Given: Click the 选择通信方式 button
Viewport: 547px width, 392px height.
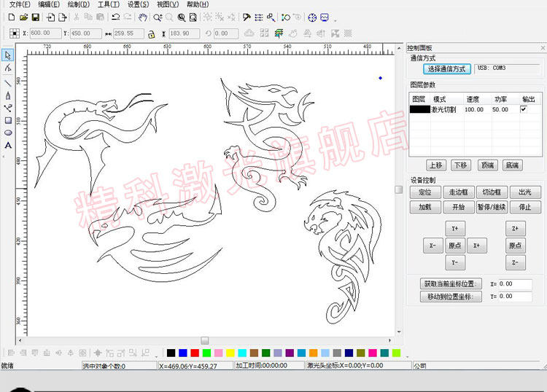Looking at the screenshot, I should point(447,69).
